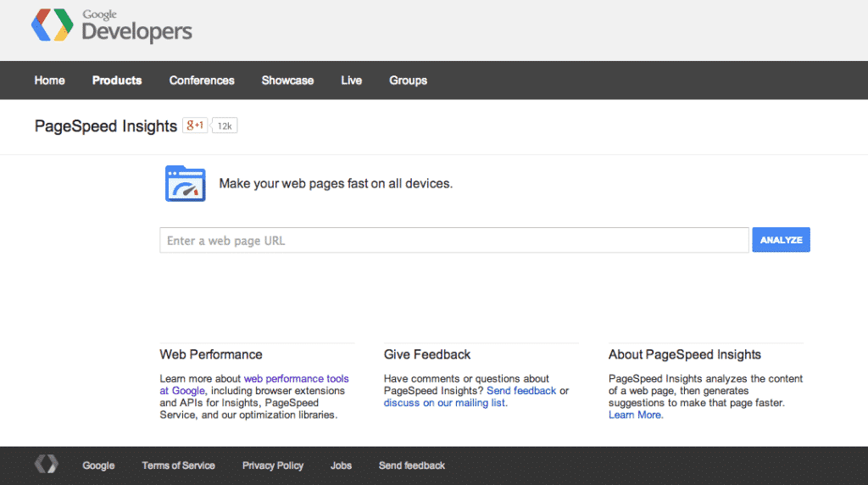Image resolution: width=868 pixels, height=485 pixels.
Task: Click the PageSpeed speedometer icon
Action: point(186,183)
